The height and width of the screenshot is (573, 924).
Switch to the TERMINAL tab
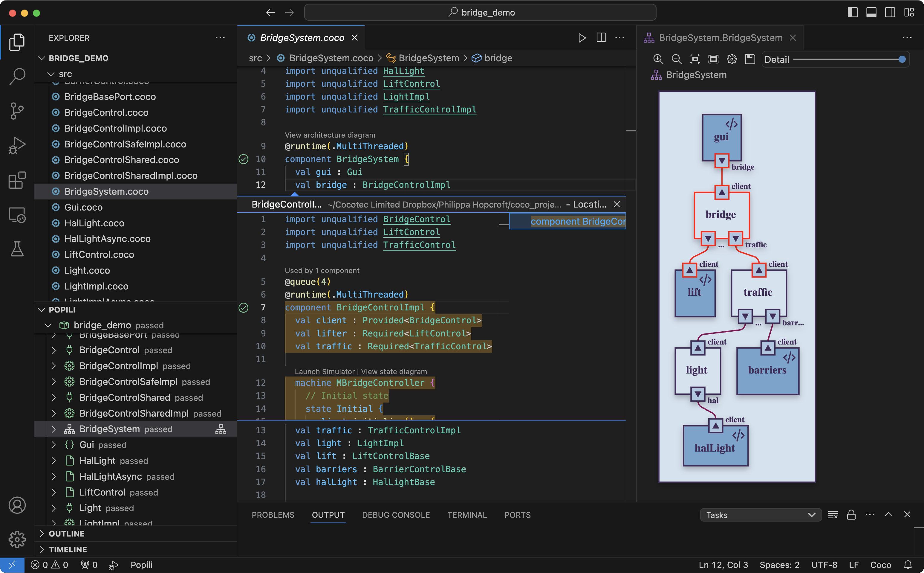[x=467, y=515]
